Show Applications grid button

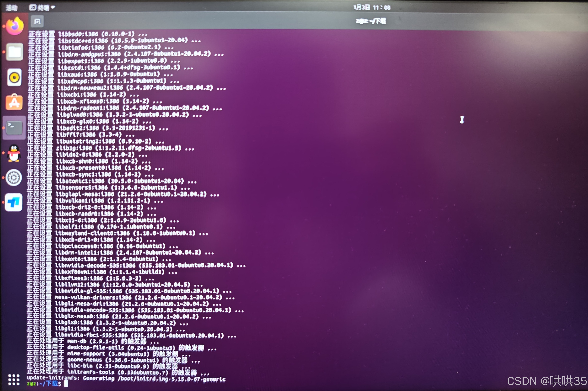(x=14, y=380)
